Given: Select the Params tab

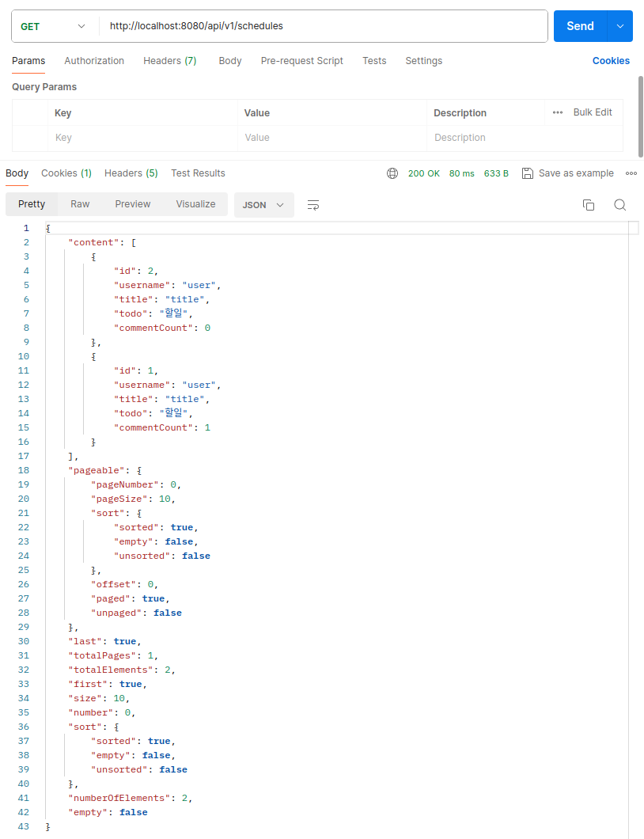Looking at the screenshot, I should (28, 61).
